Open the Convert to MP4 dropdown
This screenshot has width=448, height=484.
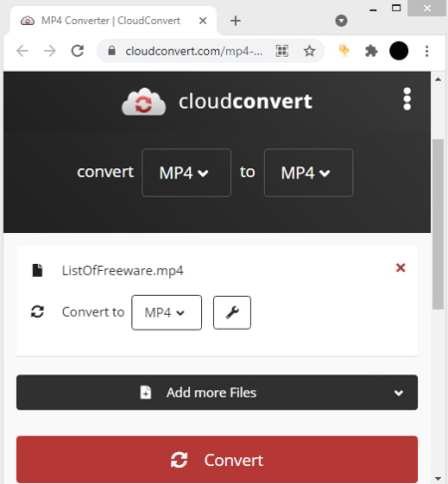(166, 313)
